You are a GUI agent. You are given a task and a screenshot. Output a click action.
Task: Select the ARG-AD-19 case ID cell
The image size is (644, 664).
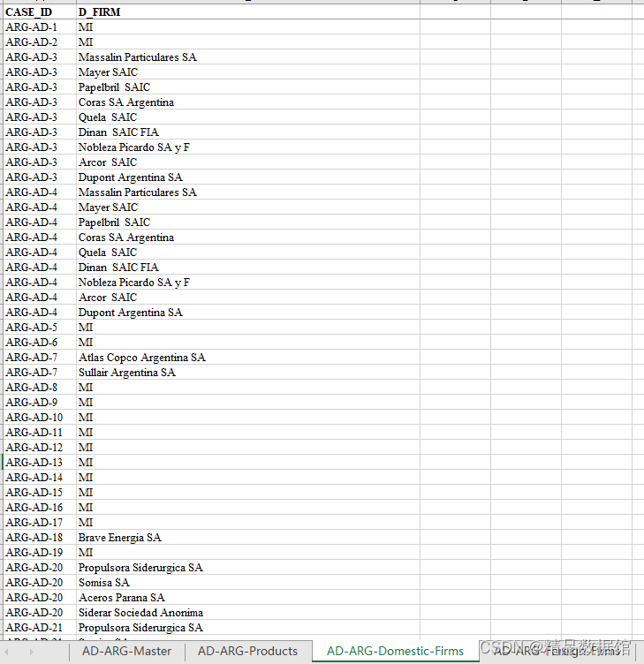point(40,553)
